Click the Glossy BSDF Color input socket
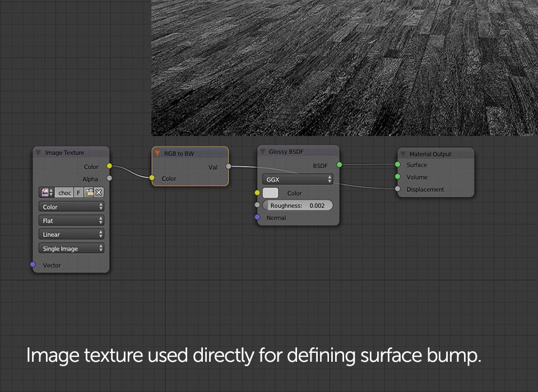The height and width of the screenshot is (392, 538). [257, 193]
